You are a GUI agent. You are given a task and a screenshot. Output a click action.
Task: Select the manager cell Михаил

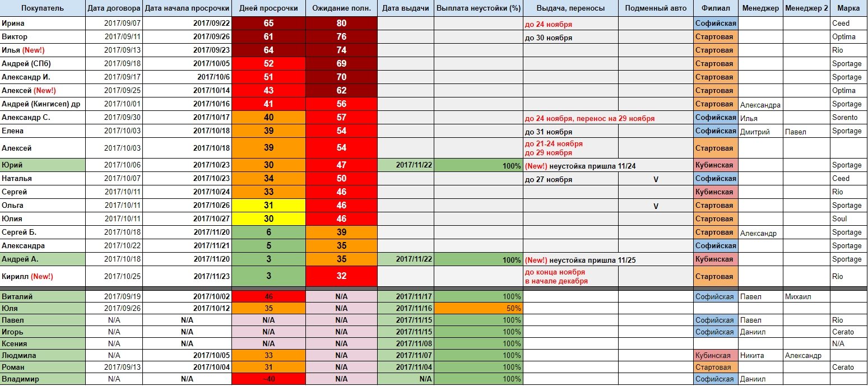click(x=806, y=297)
